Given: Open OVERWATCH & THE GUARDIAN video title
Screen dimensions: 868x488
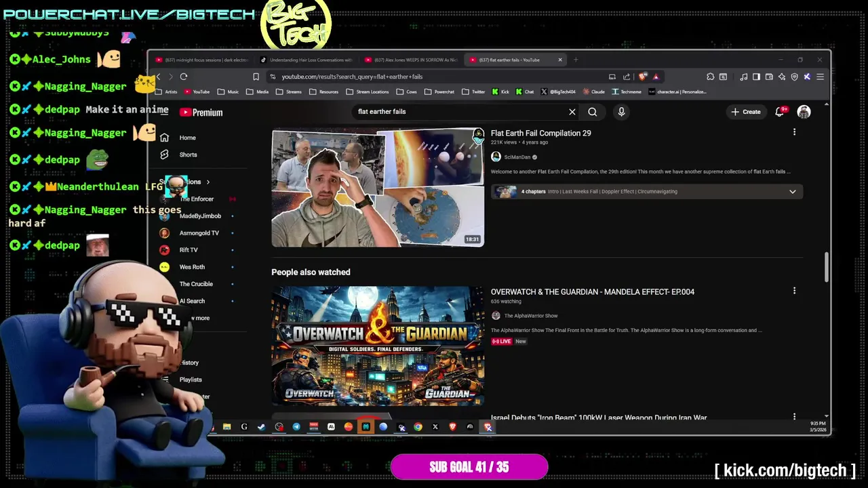Looking at the screenshot, I should 593,292.
